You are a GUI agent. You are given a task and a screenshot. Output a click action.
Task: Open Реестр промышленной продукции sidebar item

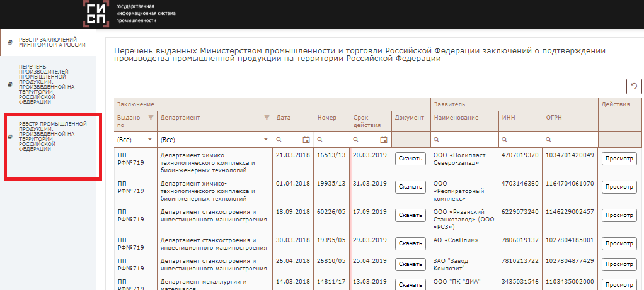[52, 137]
